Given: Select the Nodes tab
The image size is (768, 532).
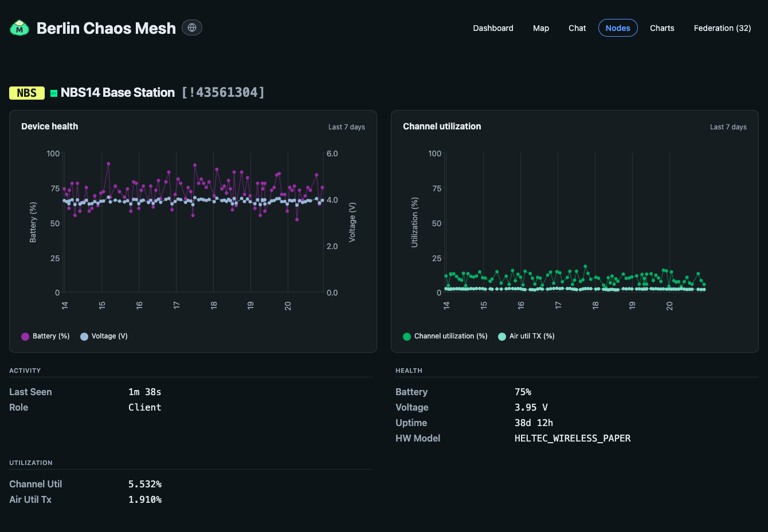Looking at the screenshot, I should [618, 28].
